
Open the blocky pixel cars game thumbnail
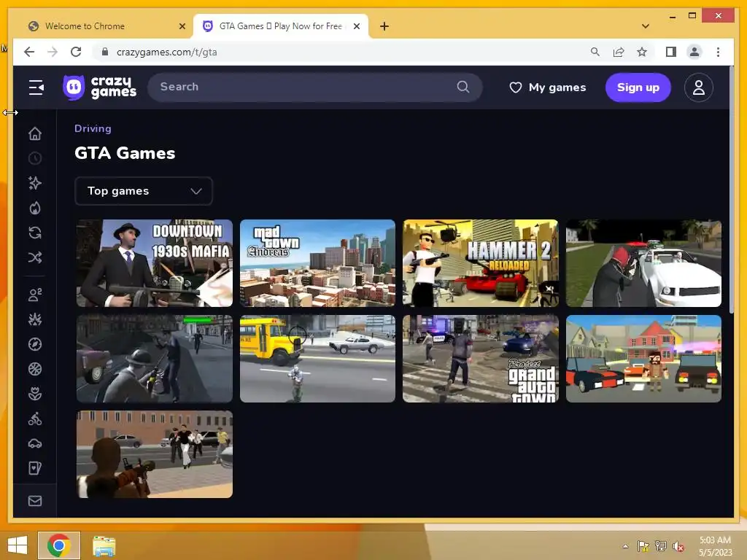[643, 359]
